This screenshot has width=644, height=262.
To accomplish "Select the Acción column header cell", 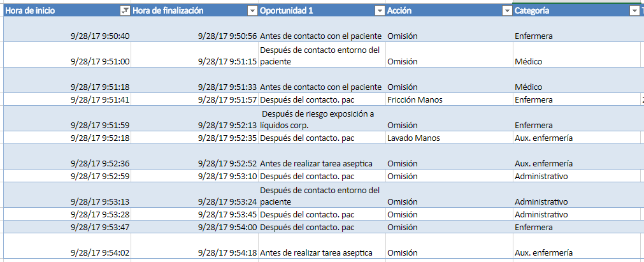I will click(440, 11).
